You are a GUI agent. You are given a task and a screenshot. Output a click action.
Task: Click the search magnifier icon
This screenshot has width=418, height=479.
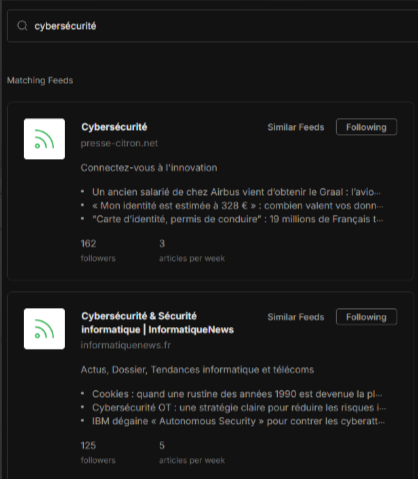point(22,26)
